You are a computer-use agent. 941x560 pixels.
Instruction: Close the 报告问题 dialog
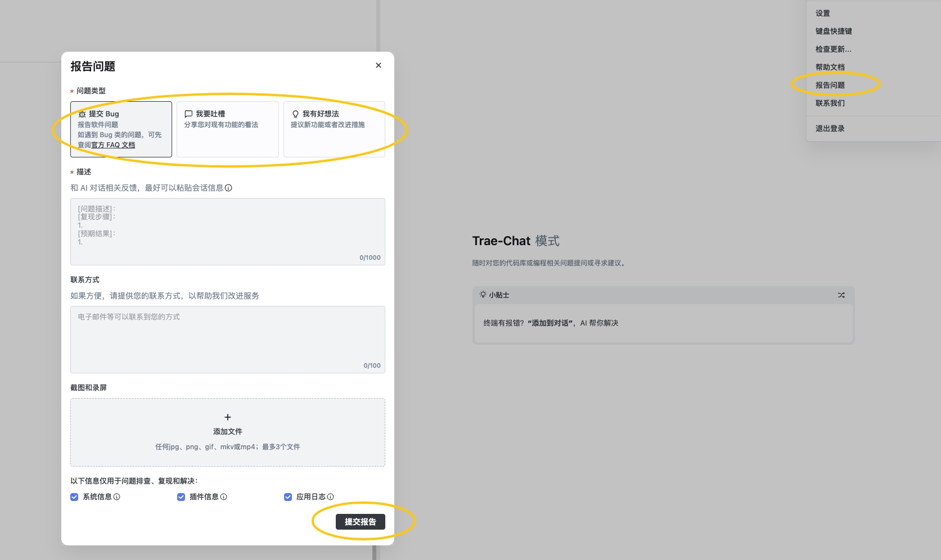click(379, 65)
